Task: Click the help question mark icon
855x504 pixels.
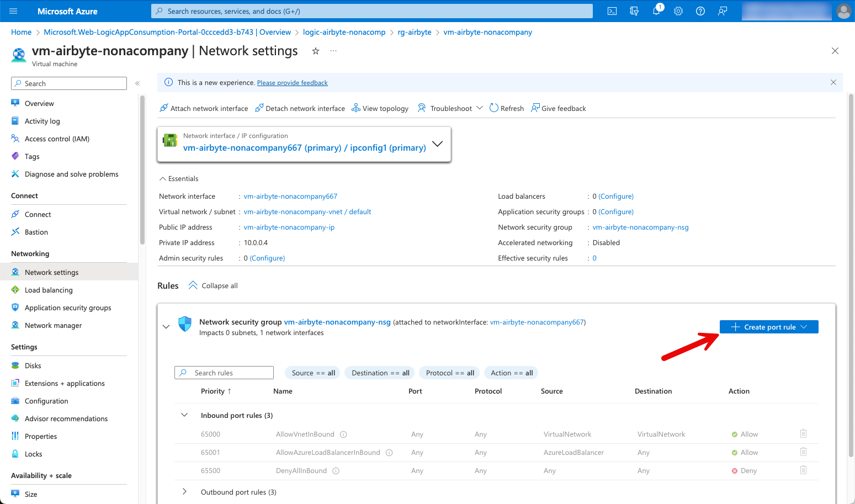Action: (700, 11)
